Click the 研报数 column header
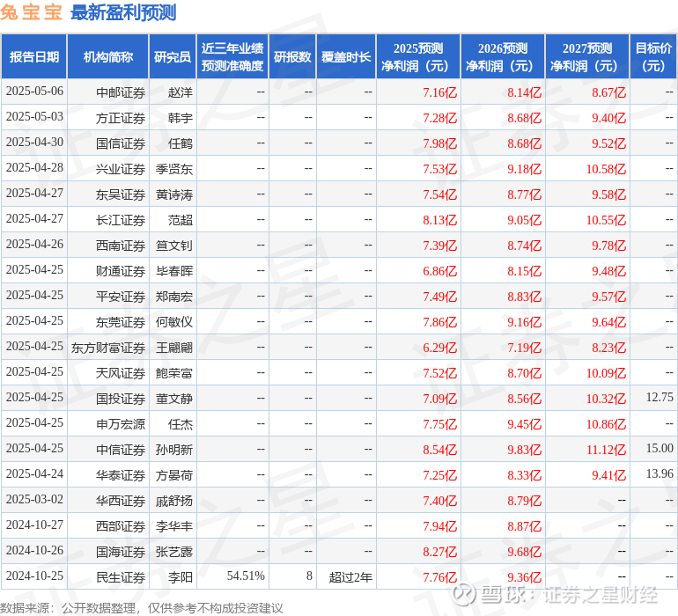Screen dimensions: 678x616 point(292,56)
